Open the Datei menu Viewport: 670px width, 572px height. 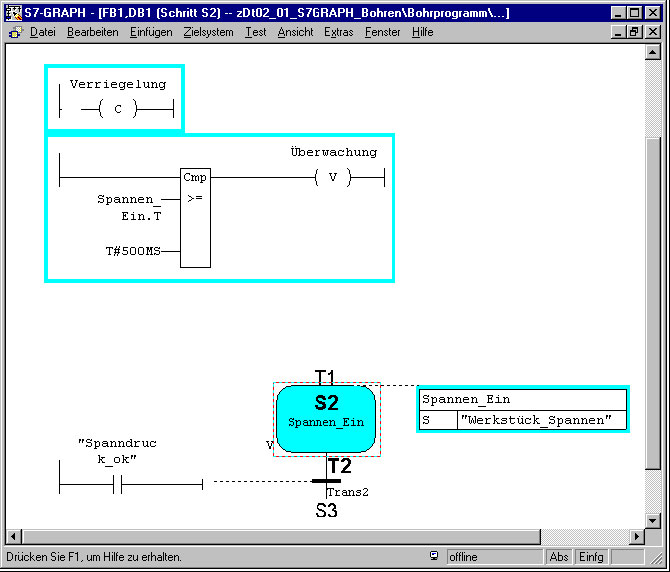click(43, 32)
